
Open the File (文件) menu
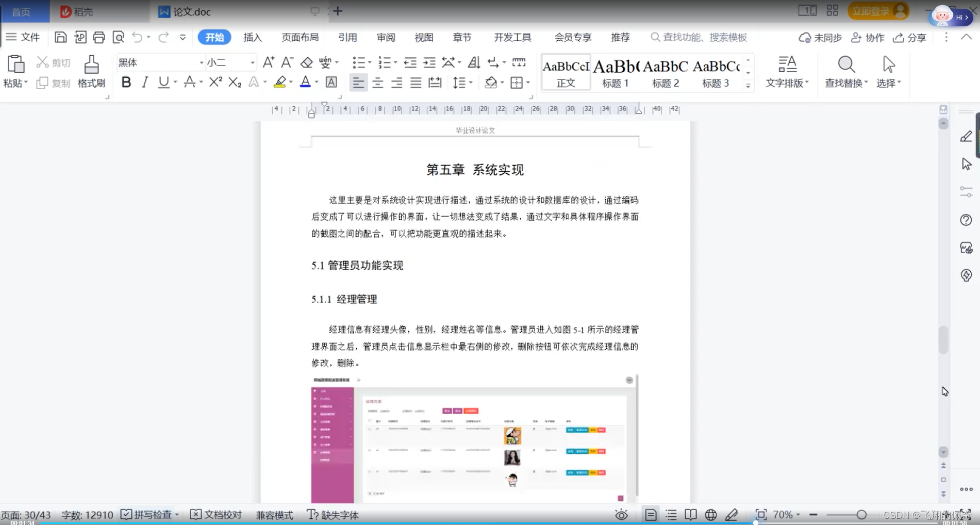23,37
